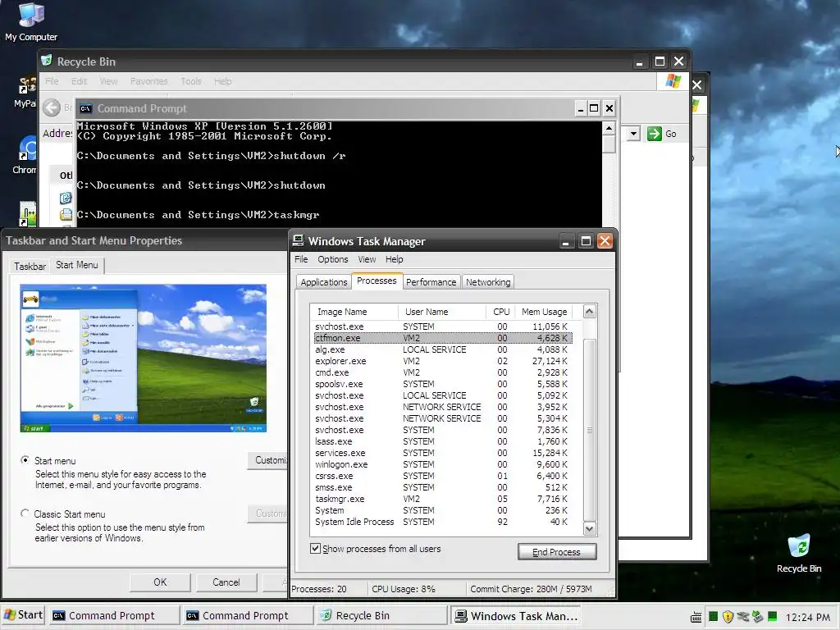Click the Command Prompt window title icon
Viewport: 840px width, 630px height.
point(85,109)
